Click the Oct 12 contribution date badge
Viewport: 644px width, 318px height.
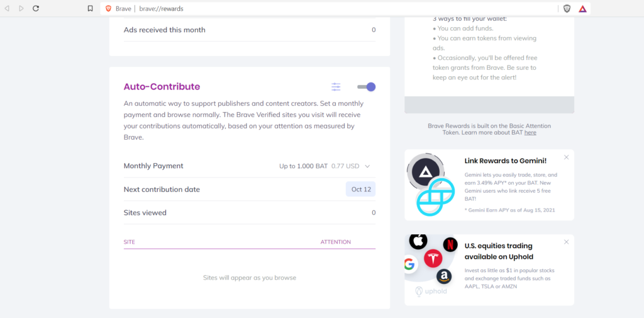(360, 190)
